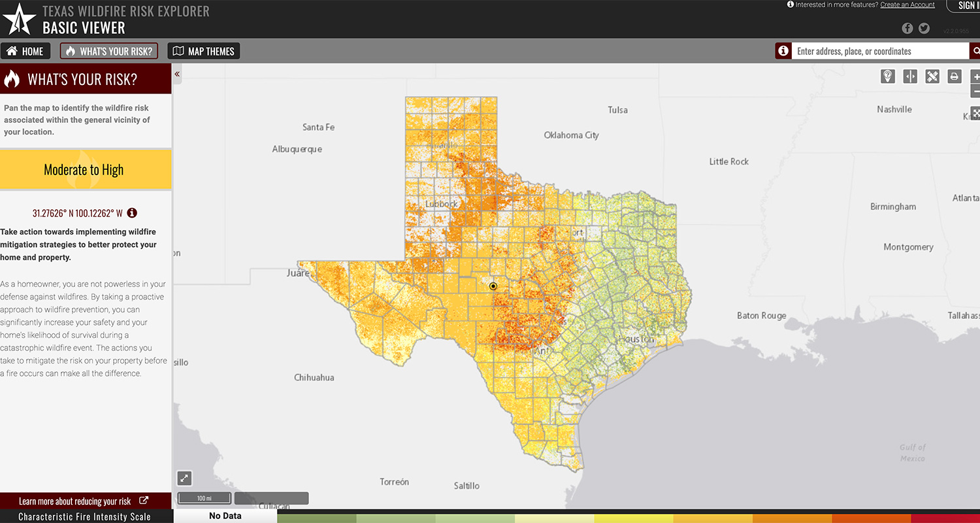Image resolution: width=980 pixels, height=523 pixels.
Task: Open the measure and draw tool
Action: click(x=932, y=76)
